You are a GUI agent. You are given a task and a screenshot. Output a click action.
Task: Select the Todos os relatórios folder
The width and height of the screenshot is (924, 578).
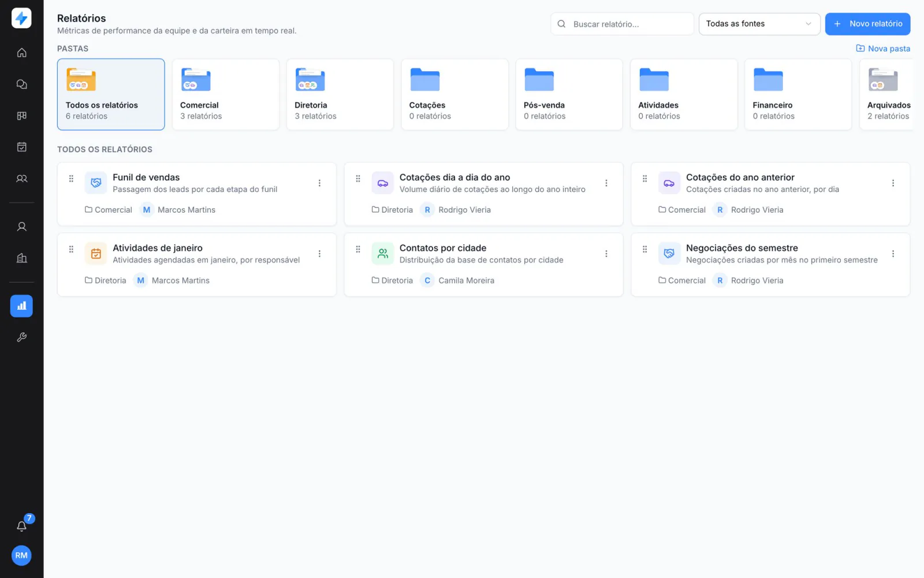(x=111, y=94)
